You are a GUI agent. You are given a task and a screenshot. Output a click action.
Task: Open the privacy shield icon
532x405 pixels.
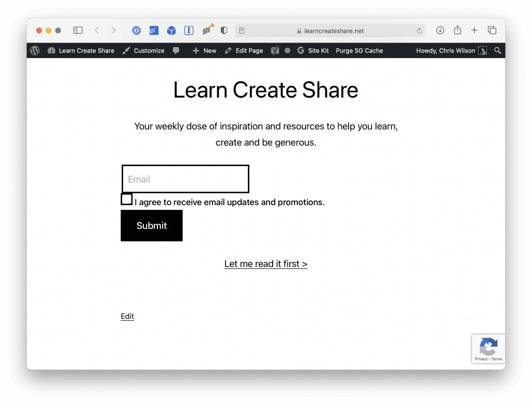point(224,31)
